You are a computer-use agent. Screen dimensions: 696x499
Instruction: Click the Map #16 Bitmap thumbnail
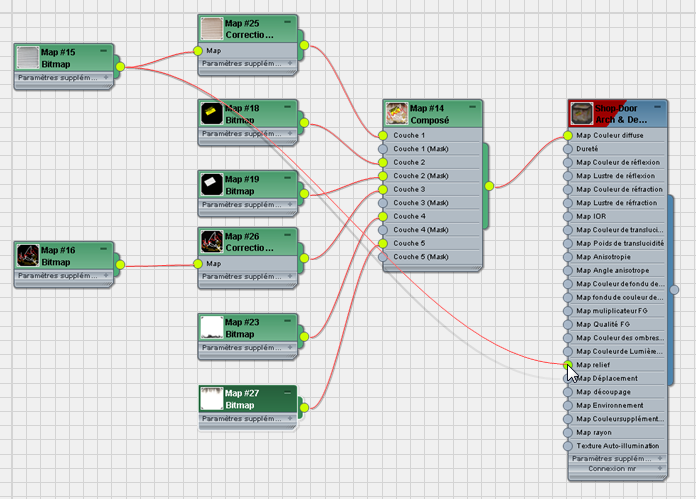pyautogui.click(x=28, y=256)
